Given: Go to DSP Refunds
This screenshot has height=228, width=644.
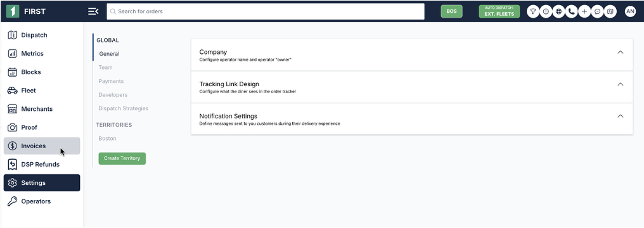Looking at the screenshot, I should pos(42,165).
